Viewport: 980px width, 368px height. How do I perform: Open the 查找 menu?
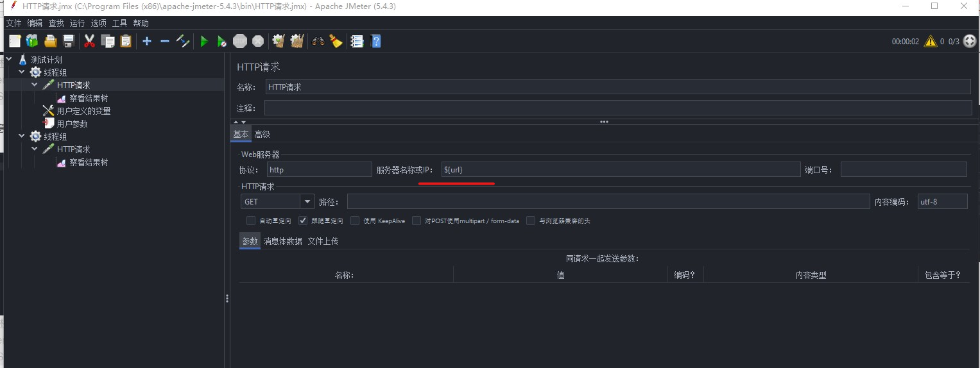click(56, 23)
